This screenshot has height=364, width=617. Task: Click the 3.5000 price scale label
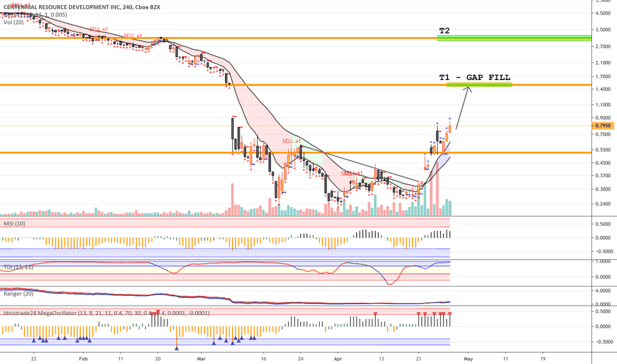[603, 30]
